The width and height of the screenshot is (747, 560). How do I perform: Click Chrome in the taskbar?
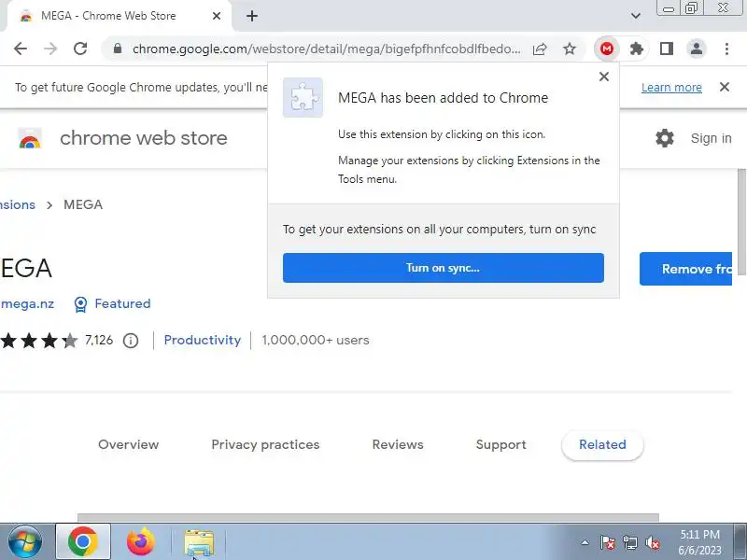click(x=83, y=542)
